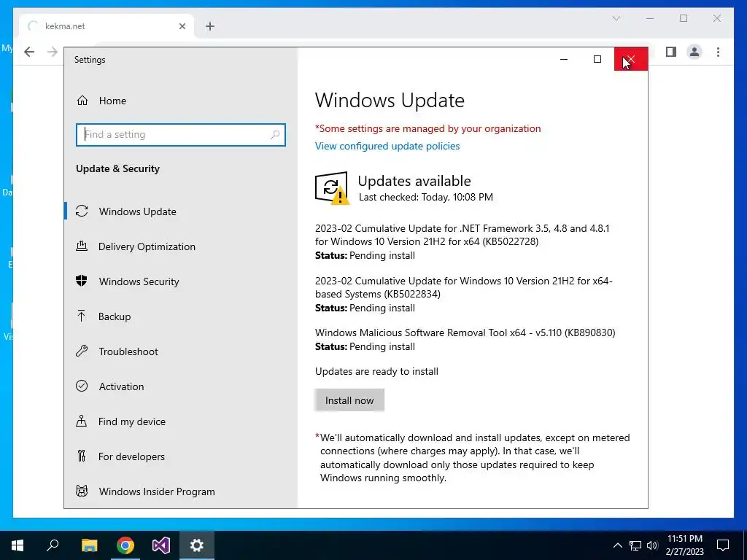Click the KB5022728 .NET Framework update text
The height and width of the screenshot is (560, 747).
tap(462, 235)
